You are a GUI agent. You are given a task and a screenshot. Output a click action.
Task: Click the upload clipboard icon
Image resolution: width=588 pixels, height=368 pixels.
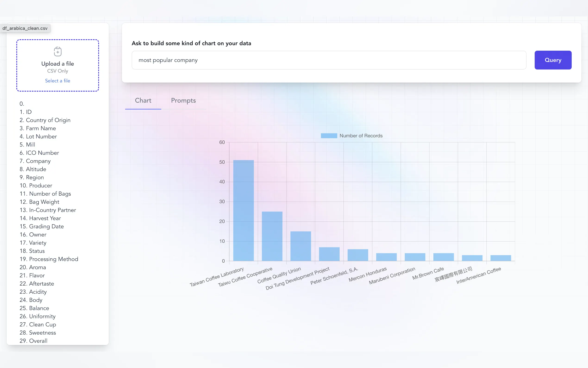pyautogui.click(x=58, y=52)
